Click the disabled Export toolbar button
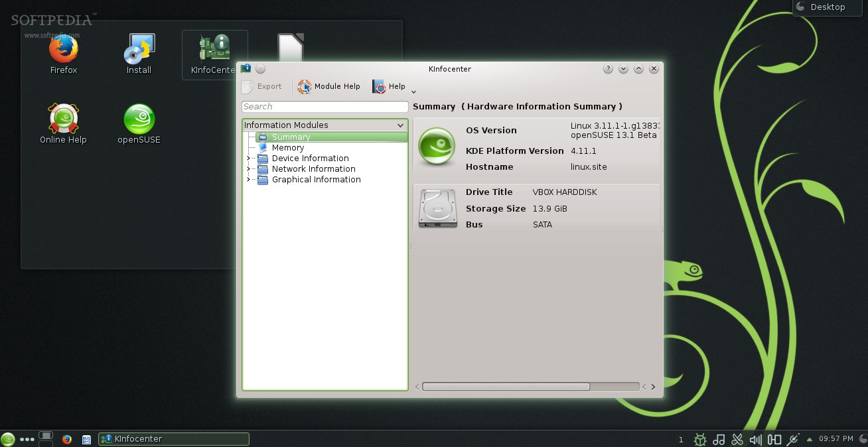The height and width of the screenshot is (447, 868). tap(261, 86)
